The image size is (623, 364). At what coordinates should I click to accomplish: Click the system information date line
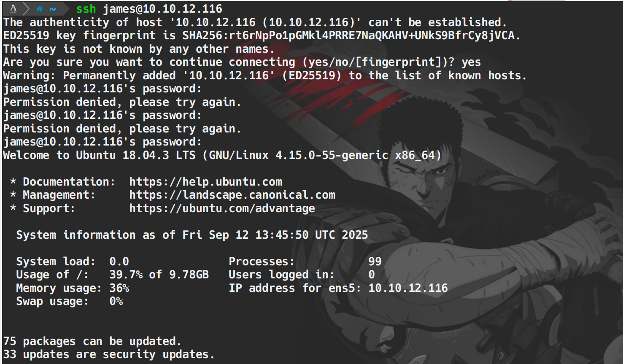pos(191,235)
